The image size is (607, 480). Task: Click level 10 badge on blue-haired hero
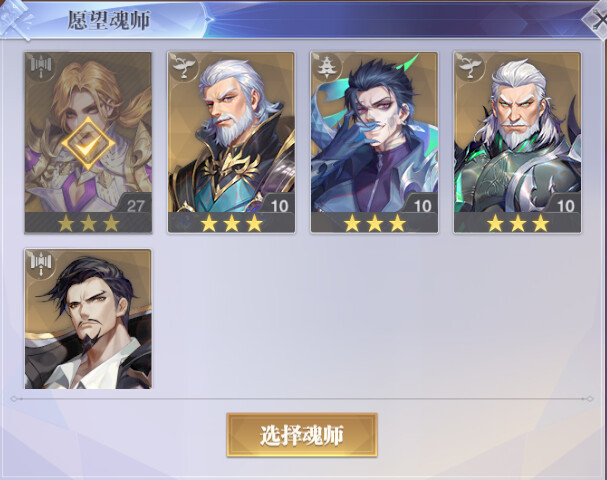[421, 204]
